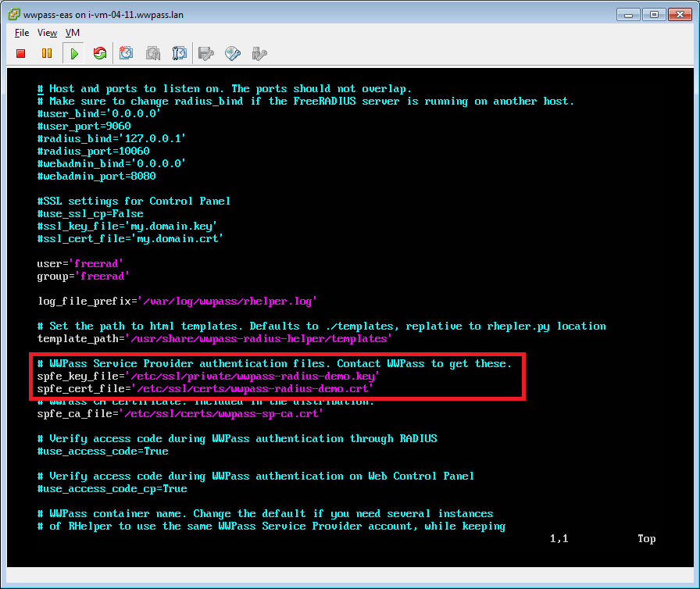This screenshot has height=589, width=700.
Task: Connect a floppy device to the VM
Action: (206, 52)
